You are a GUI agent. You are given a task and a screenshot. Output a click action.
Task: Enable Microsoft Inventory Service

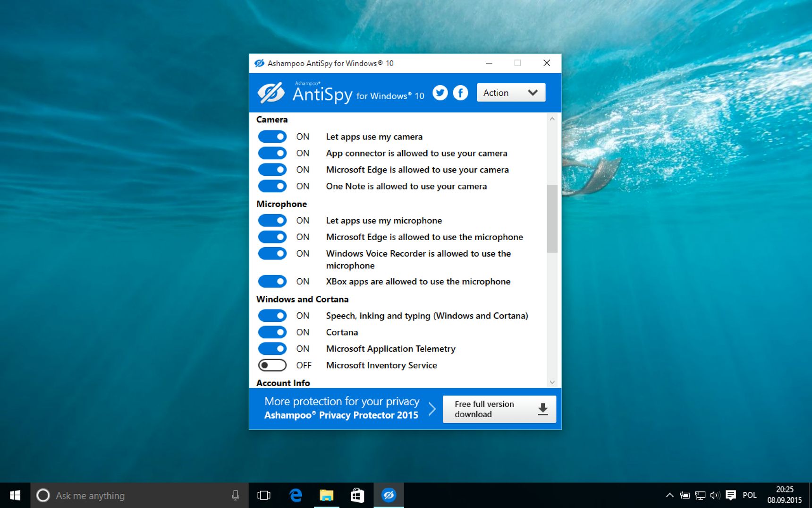[x=272, y=365]
